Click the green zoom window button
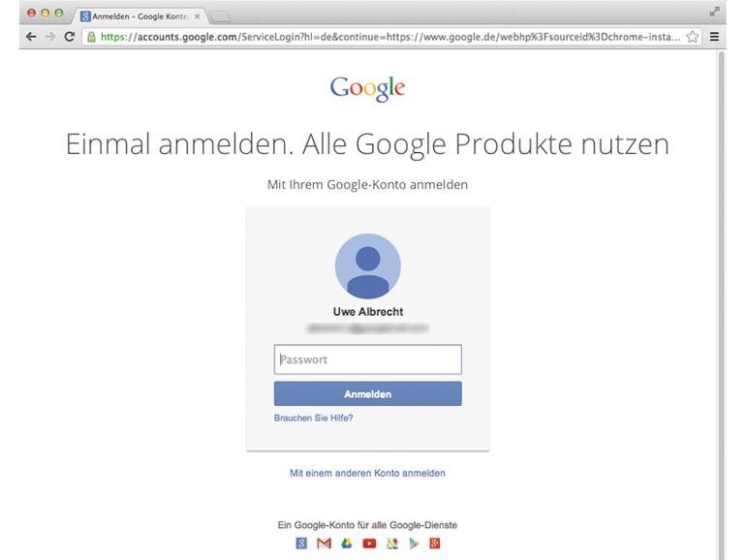The height and width of the screenshot is (560, 746). [x=59, y=13]
